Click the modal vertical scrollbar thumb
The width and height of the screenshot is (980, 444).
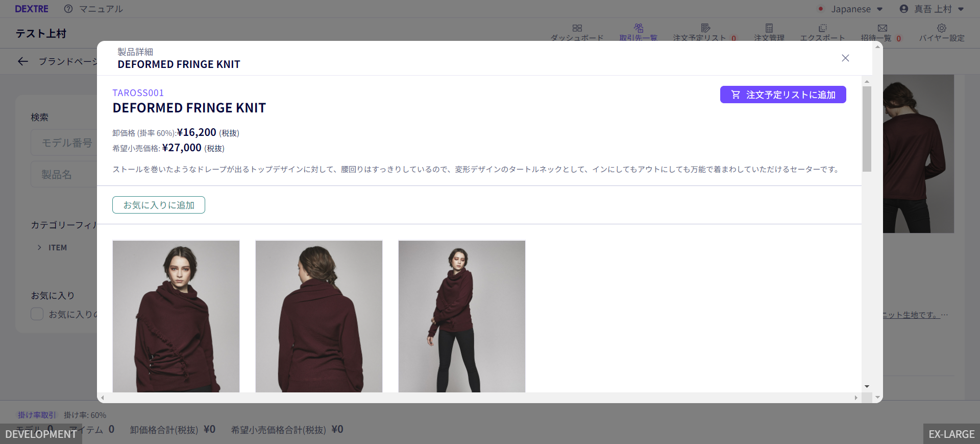[x=867, y=129]
